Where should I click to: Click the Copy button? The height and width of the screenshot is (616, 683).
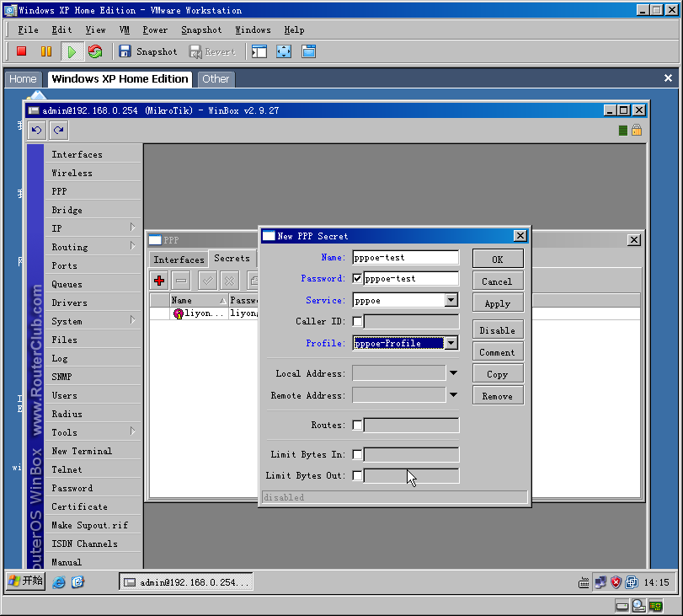(498, 374)
